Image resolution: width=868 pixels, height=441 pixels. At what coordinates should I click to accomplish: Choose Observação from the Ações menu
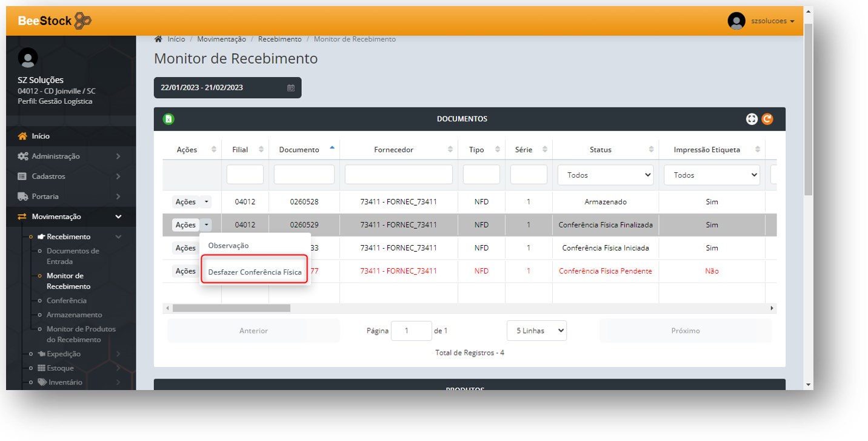point(229,246)
